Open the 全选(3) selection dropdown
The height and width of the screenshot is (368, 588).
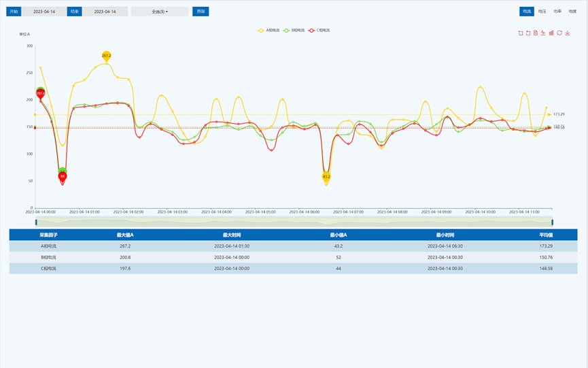160,12
